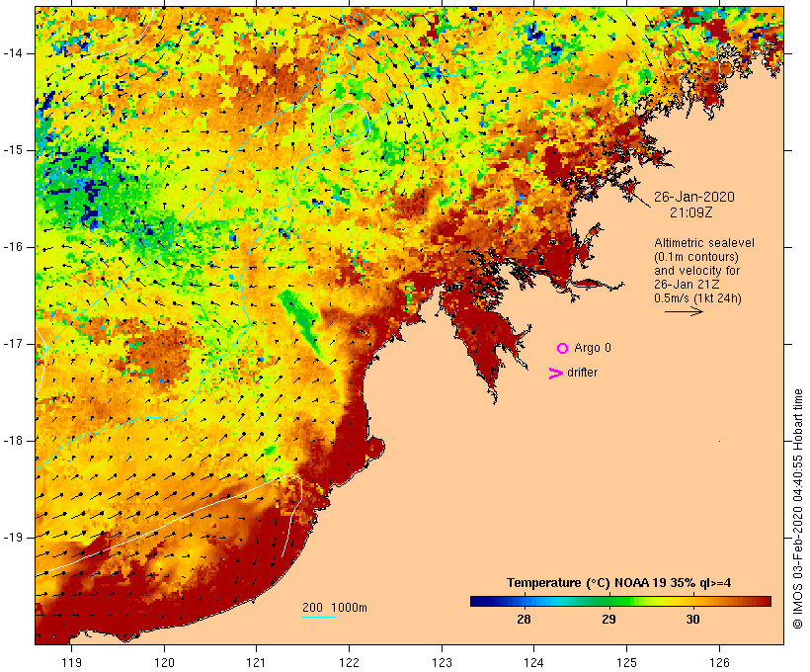Screen dimensions: 810x672
Task: Click longitude axis label 120
Action: (164, 662)
